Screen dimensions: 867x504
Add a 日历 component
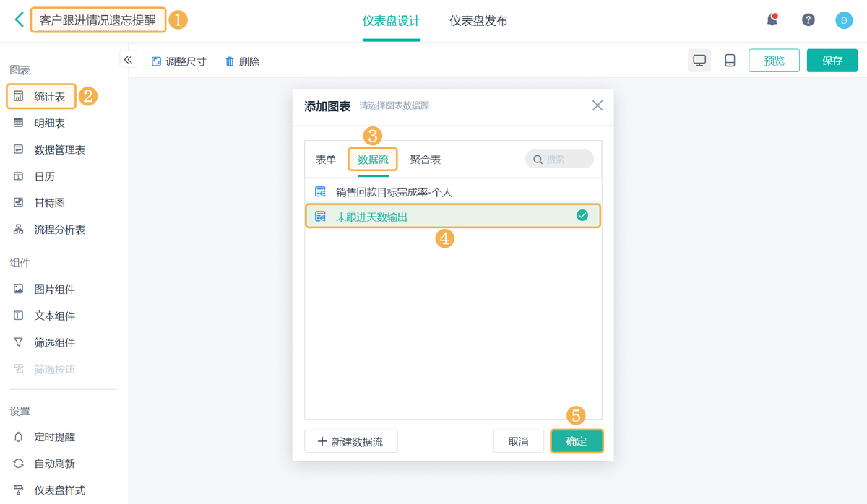[x=44, y=176]
